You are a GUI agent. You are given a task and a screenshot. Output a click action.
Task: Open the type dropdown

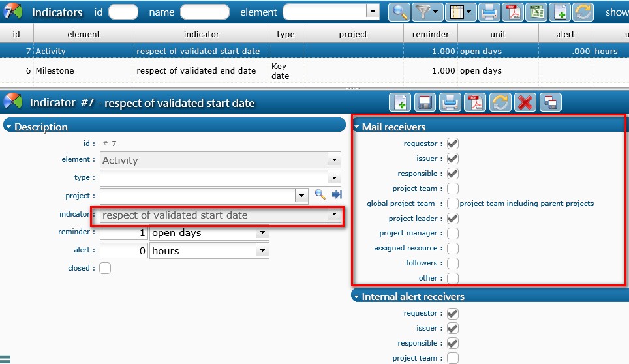click(334, 177)
